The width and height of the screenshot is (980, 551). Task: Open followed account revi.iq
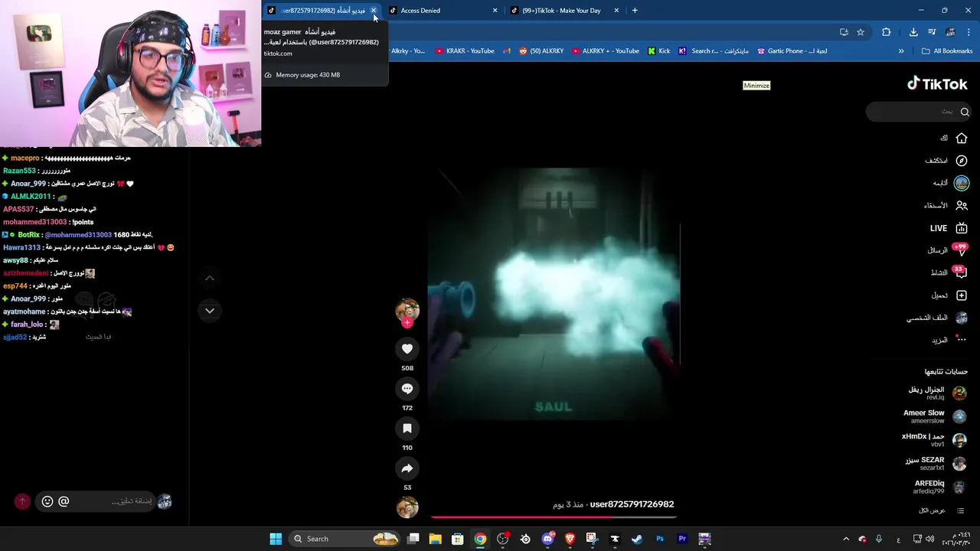937,393
